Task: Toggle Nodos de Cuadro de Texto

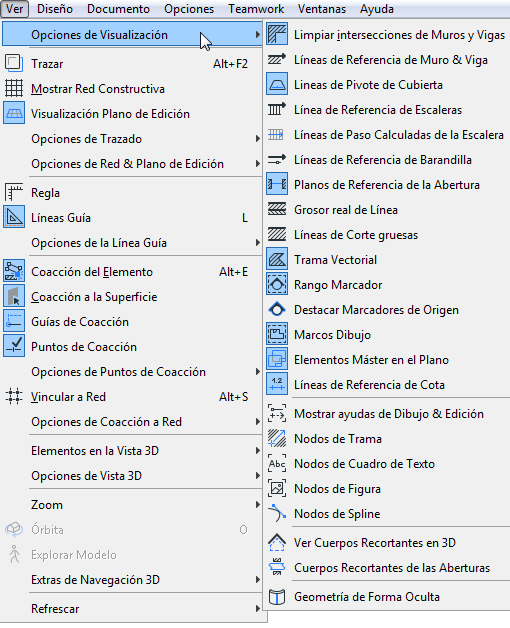Action: (x=386, y=463)
